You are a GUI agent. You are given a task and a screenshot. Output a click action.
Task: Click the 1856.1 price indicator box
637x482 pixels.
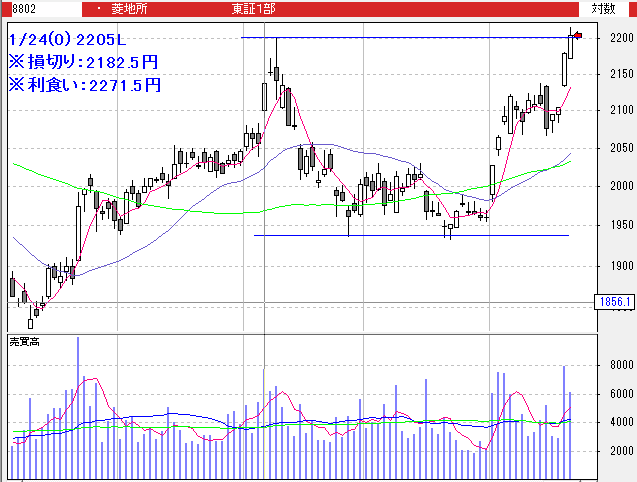pyautogui.click(x=614, y=301)
